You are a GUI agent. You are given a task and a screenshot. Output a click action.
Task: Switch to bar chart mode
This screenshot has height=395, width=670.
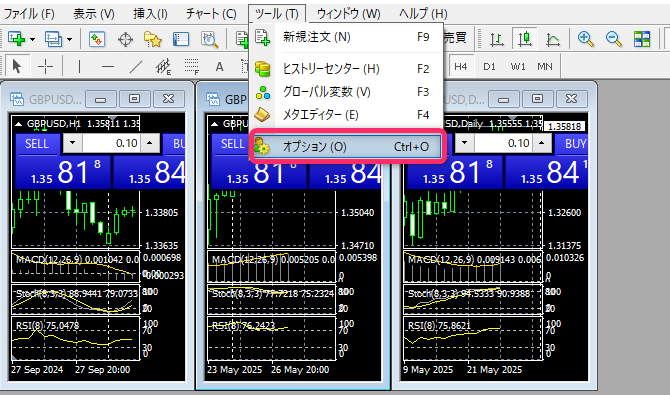(497, 39)
